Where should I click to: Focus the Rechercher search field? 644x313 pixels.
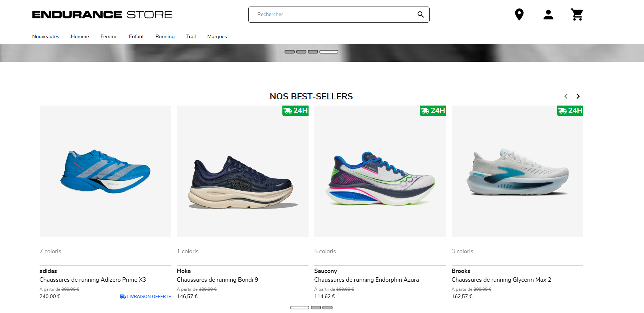click(x=339, y=15)
